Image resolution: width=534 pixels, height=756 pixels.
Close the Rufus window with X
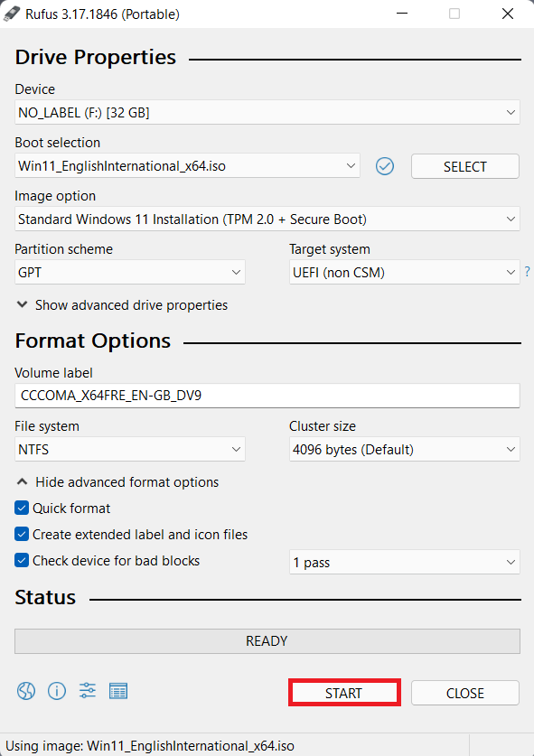[x=508, y=14]
